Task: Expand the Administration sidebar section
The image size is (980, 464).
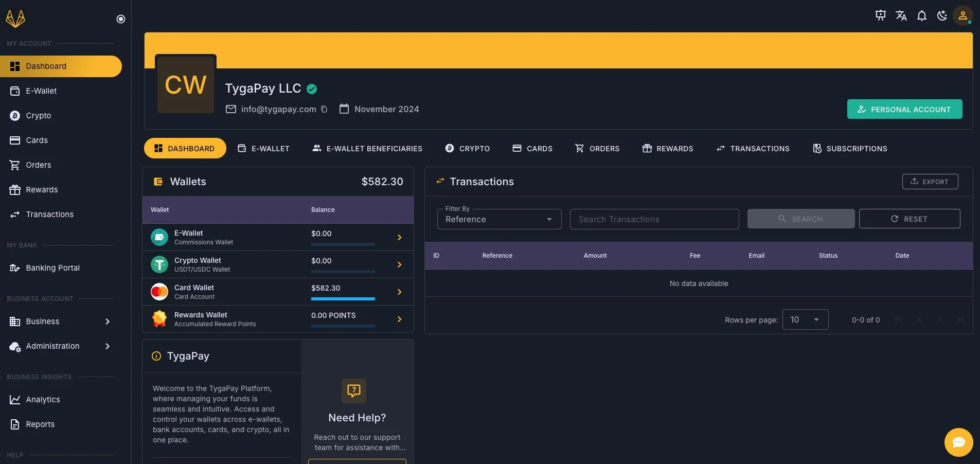Action: [x=61, y=346]
